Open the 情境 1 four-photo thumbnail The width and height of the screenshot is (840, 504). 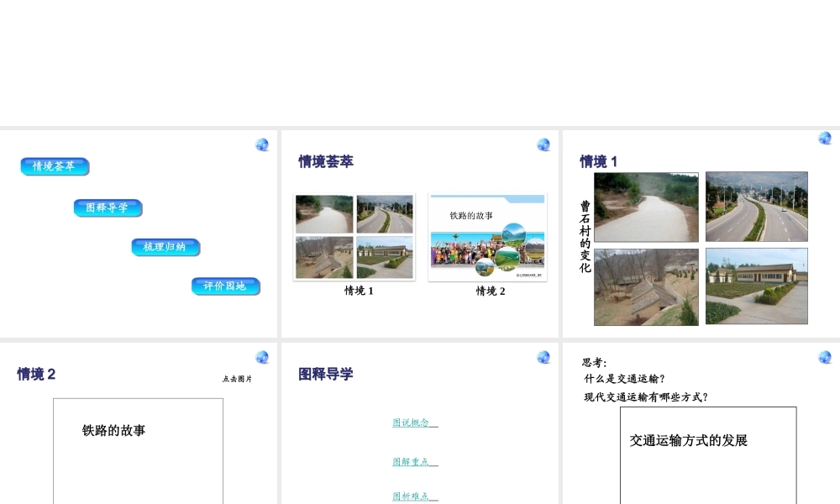click(354, 237)
